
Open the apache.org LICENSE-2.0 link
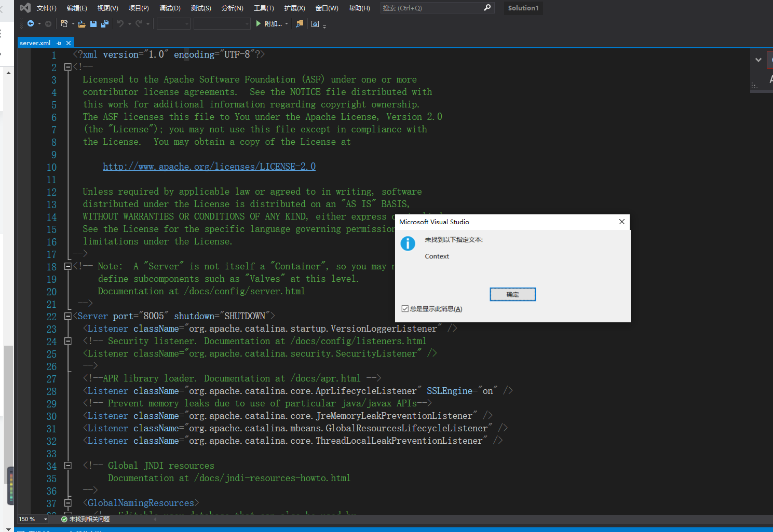(x=209, y=167)
